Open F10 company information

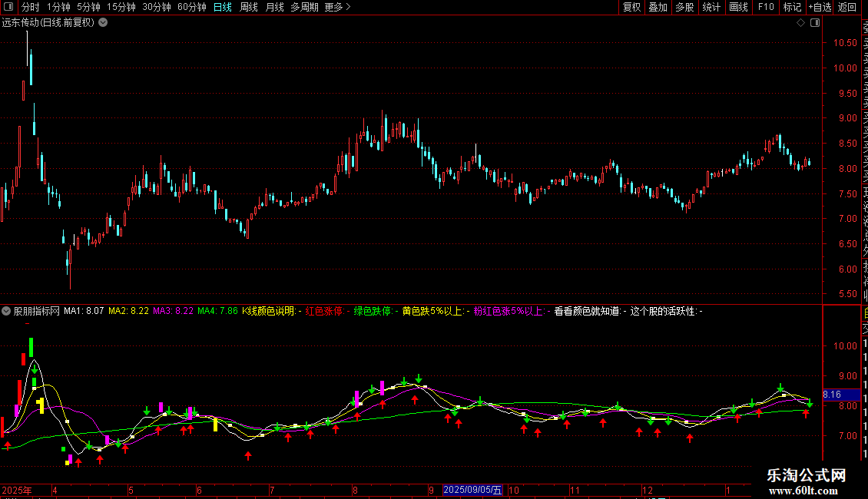point(766,7)
